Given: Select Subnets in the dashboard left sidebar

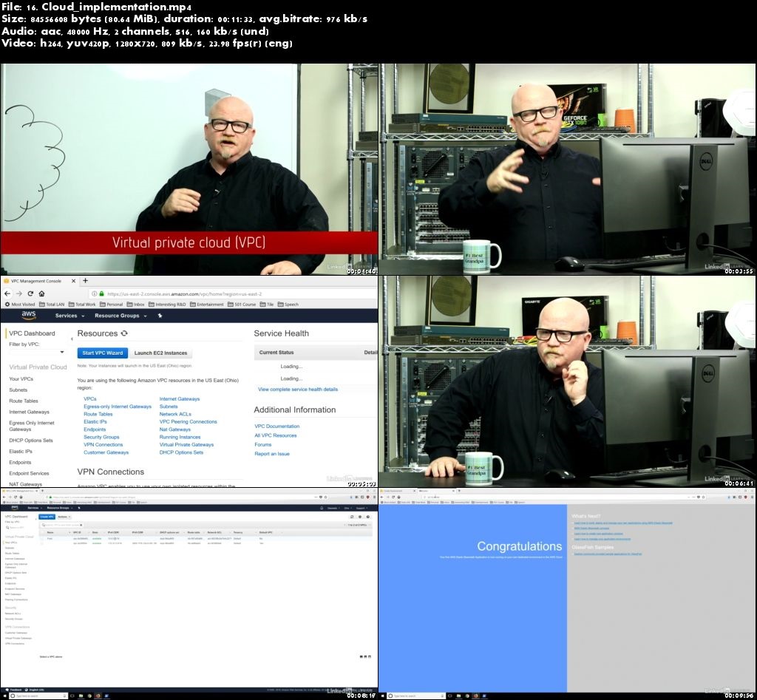Looking at the screenshot, I should [x=18, y=390].
